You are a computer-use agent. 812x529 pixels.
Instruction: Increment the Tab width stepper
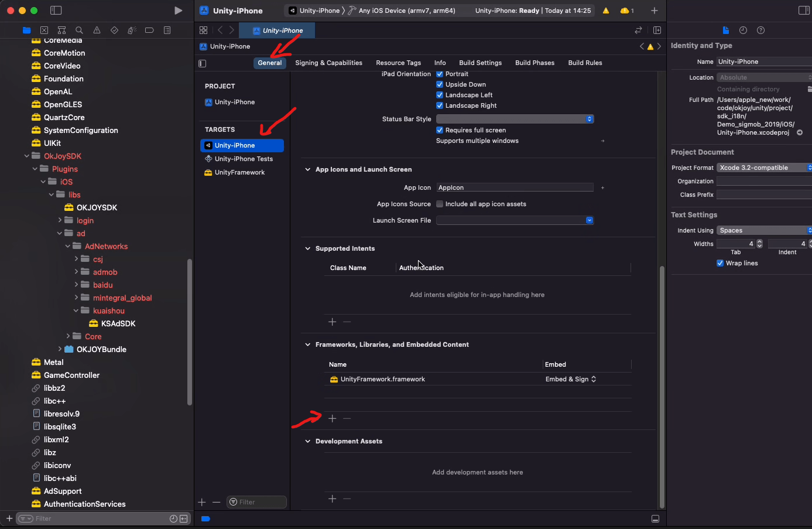(760, 241)
